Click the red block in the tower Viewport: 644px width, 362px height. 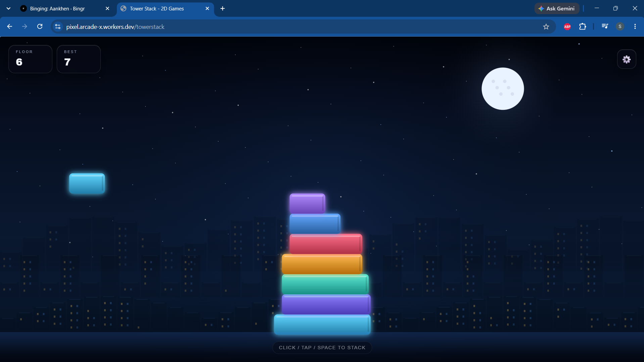click(326, 244)
